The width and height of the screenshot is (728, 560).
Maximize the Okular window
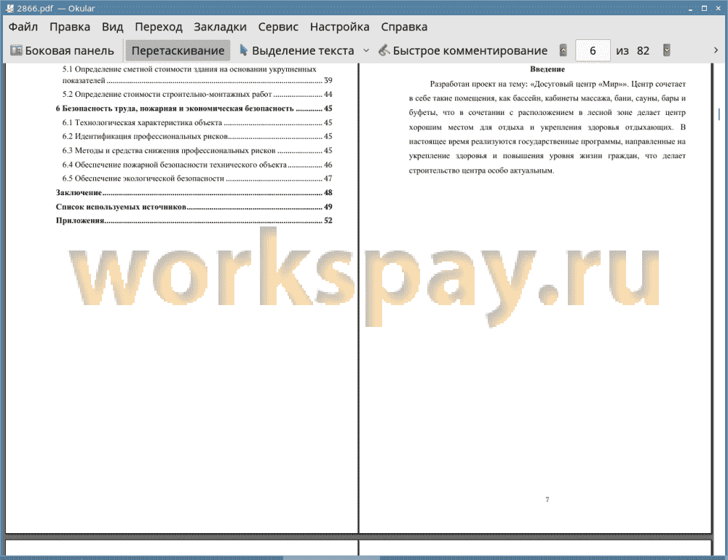(704, 8)
